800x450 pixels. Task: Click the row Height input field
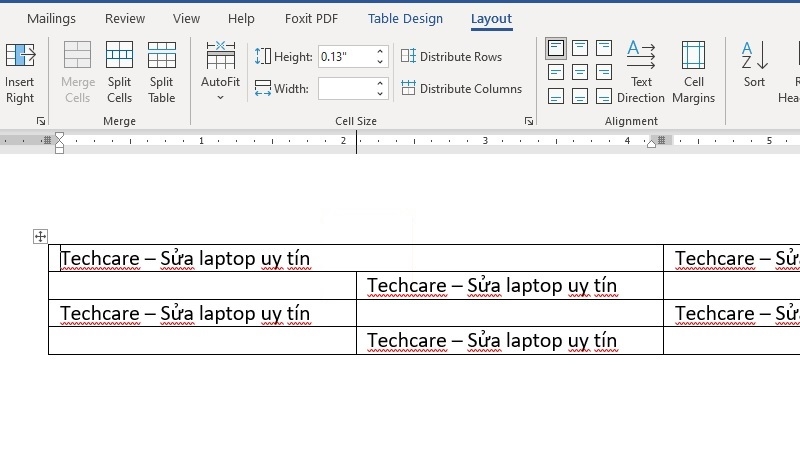coord(347,57)
